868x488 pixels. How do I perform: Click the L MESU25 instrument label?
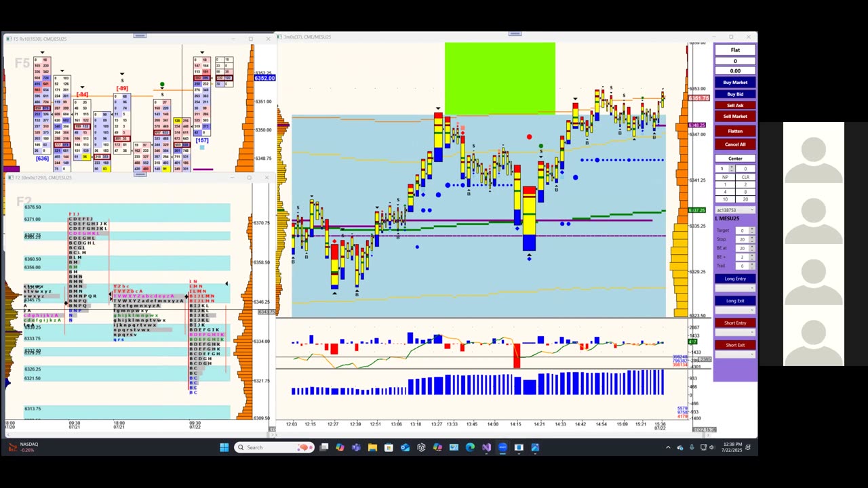(x=728, y=219)
